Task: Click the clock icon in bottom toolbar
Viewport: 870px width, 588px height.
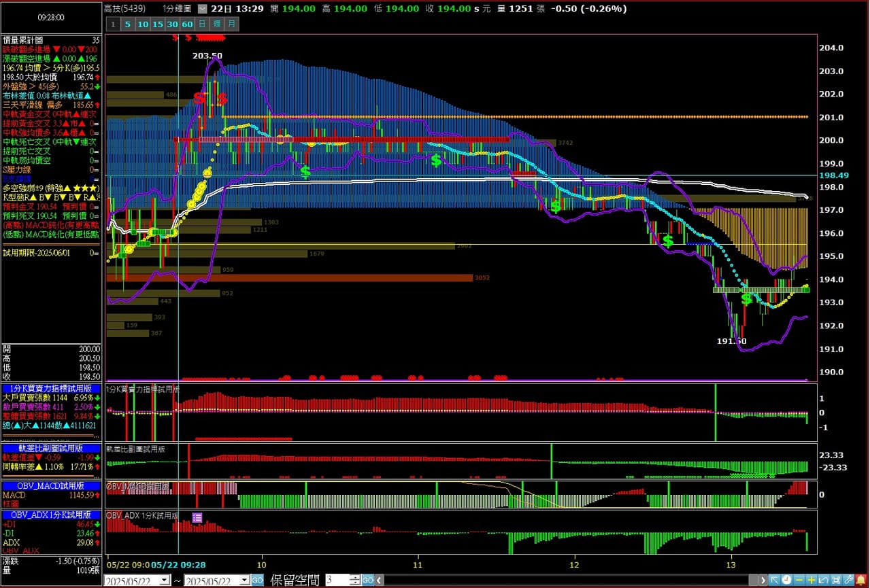Action: pos(787,580)
